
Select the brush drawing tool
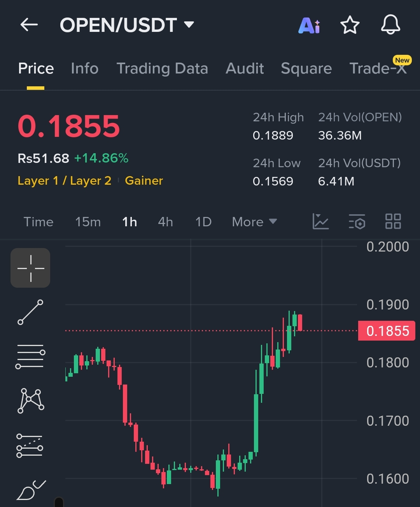(31, 490)
